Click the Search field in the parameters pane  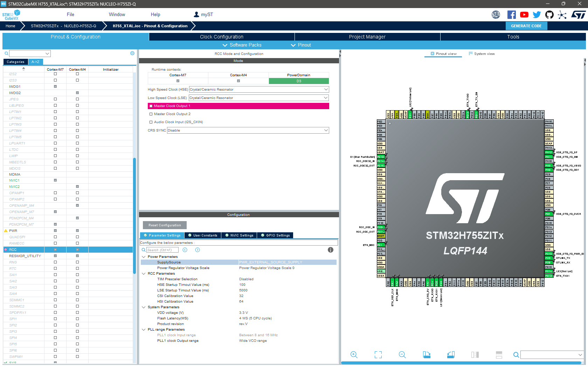[163, 249]
